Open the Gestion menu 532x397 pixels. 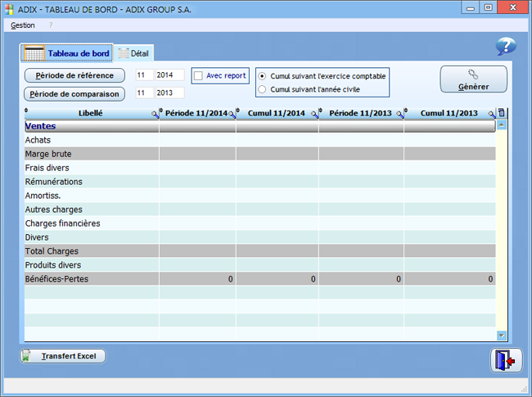23,25
